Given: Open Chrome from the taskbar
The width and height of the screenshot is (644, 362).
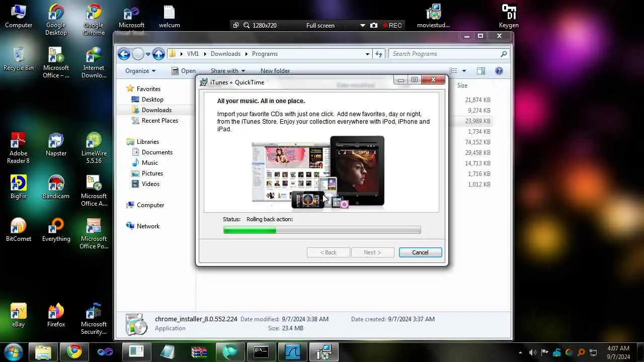Looking at the screenshot, I should (74, 351).
